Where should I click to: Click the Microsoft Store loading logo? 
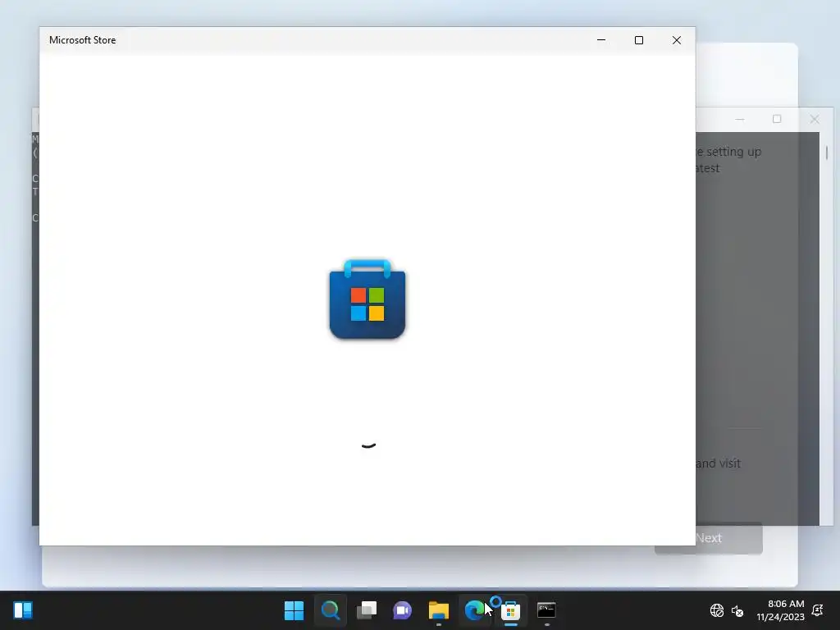pos(367,299)
